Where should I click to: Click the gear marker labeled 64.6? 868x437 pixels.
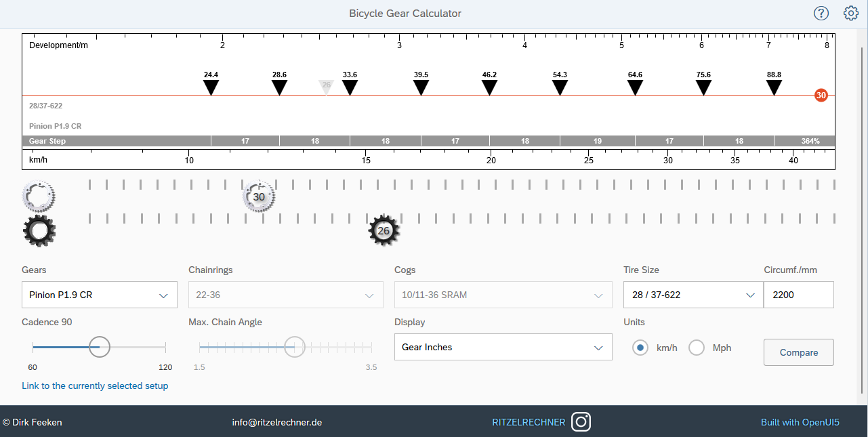point(635,87)
